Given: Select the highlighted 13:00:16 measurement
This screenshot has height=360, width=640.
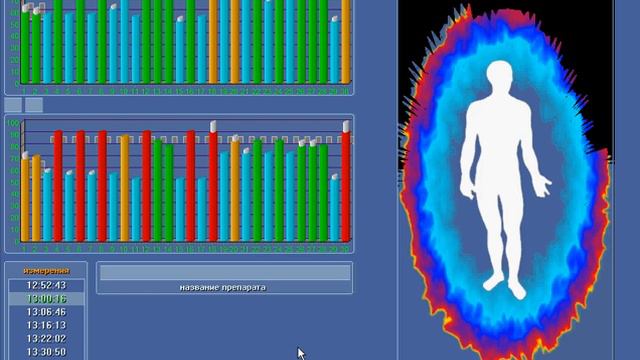Looking at the screenshot, I should tap(46, 299).
